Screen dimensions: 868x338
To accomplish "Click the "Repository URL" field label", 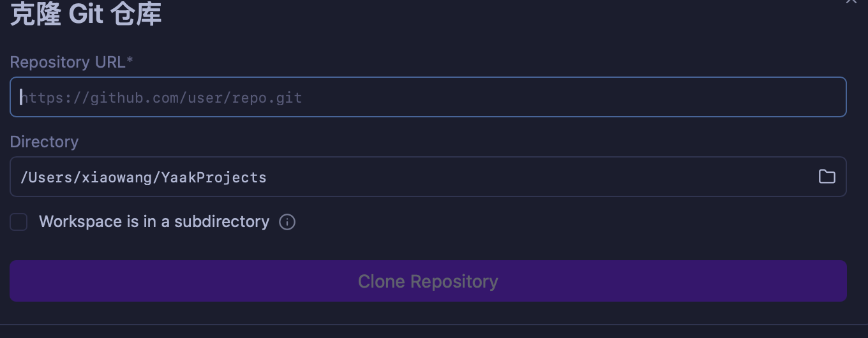I will (x=68, y=62).
